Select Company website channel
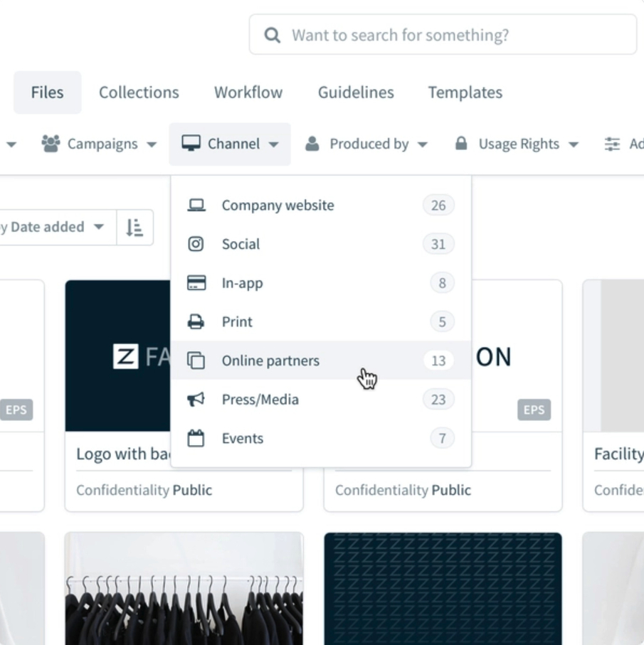This screenshot has height=645, width=644. pos(321,206)
